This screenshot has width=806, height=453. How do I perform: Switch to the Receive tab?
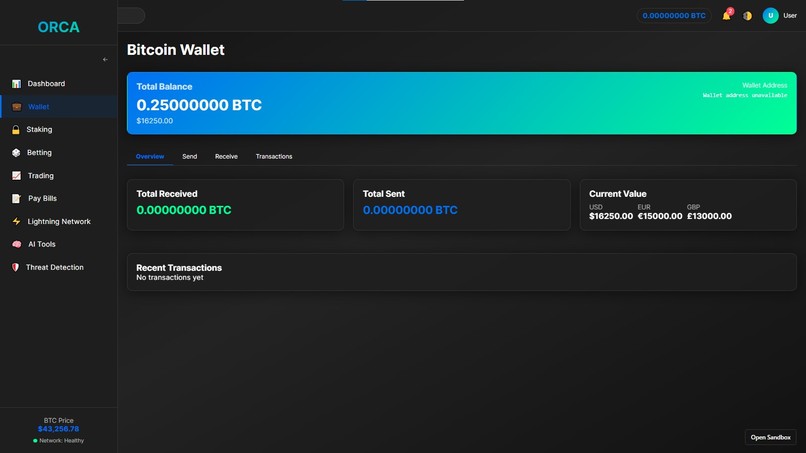pos(226,156)
